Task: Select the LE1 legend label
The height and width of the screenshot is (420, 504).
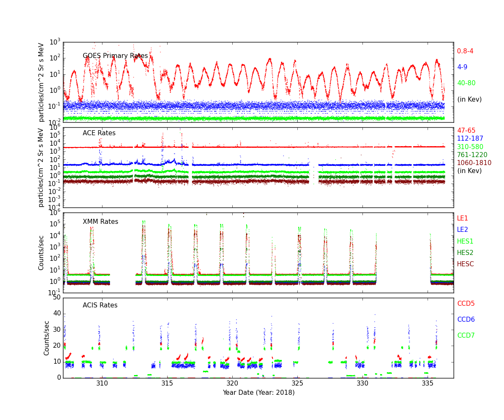Action: (462, 218)
